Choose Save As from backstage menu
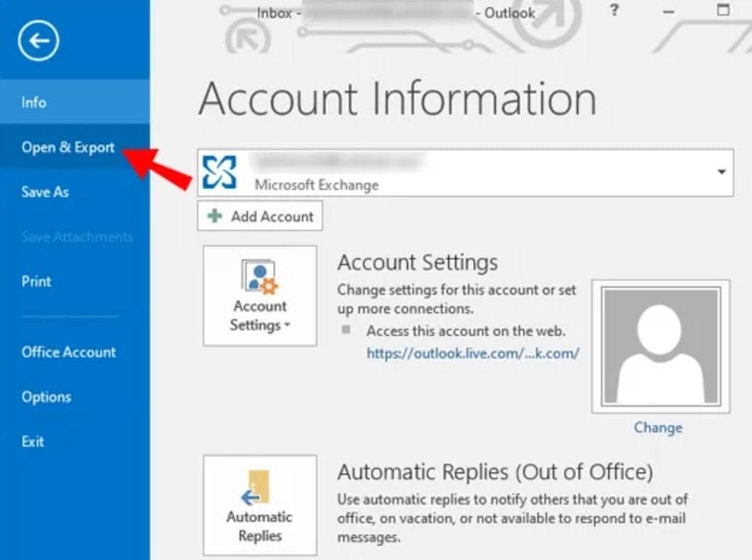Screen dimensions: 752x560 coord(75,192)
